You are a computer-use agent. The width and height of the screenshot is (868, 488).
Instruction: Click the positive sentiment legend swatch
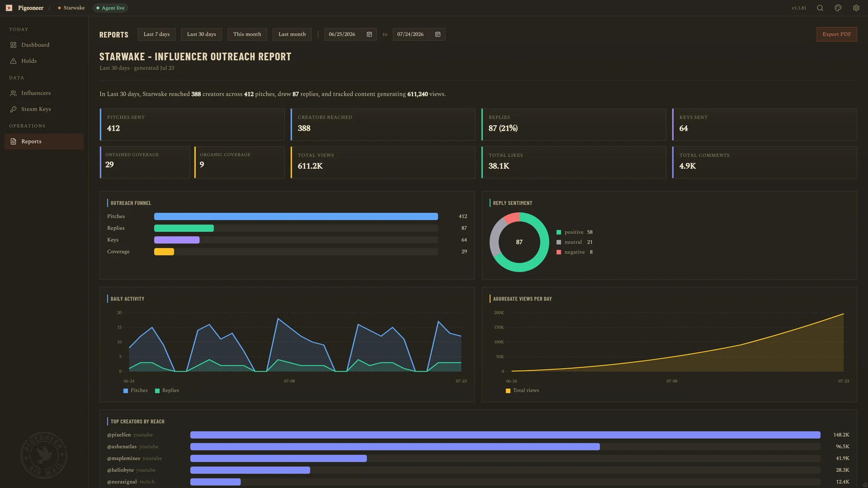pyautogui.click(x=559, y=232)
